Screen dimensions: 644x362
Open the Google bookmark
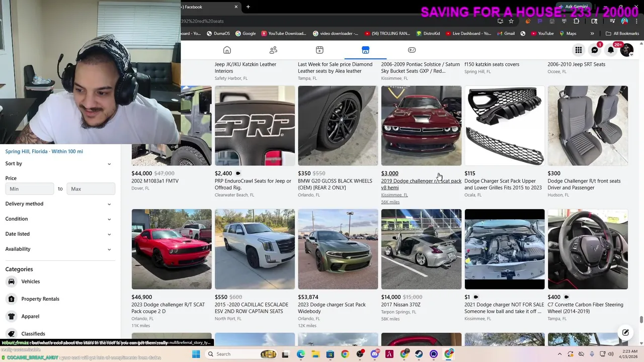[245, 34]
